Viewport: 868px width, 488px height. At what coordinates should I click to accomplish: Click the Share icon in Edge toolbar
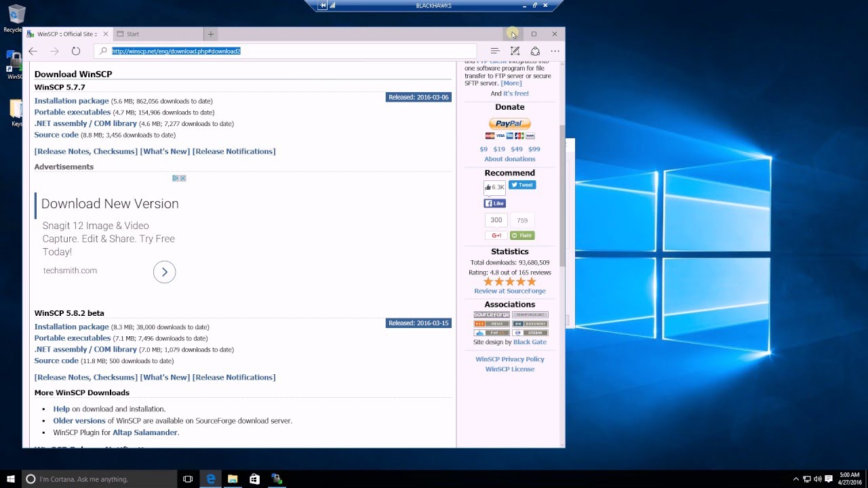pos(535,51)
